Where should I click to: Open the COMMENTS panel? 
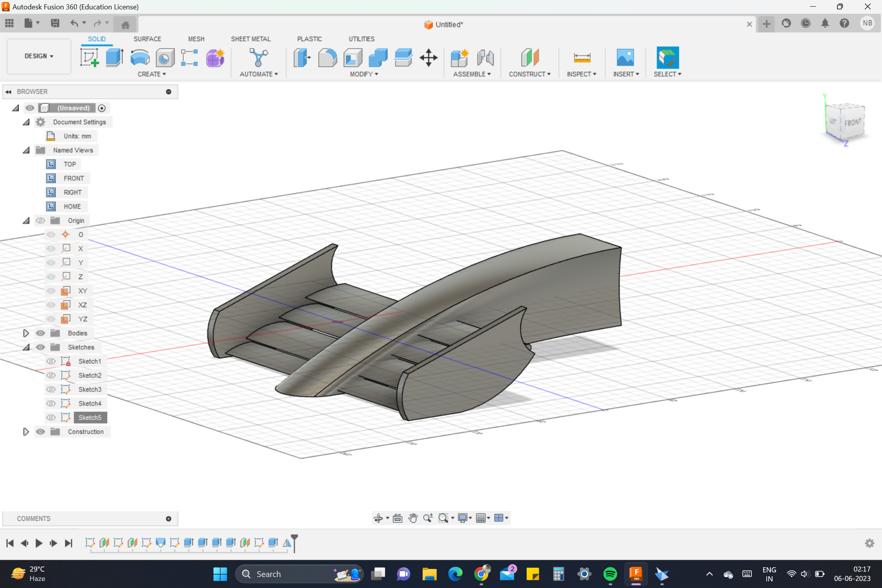coord(34,518)
